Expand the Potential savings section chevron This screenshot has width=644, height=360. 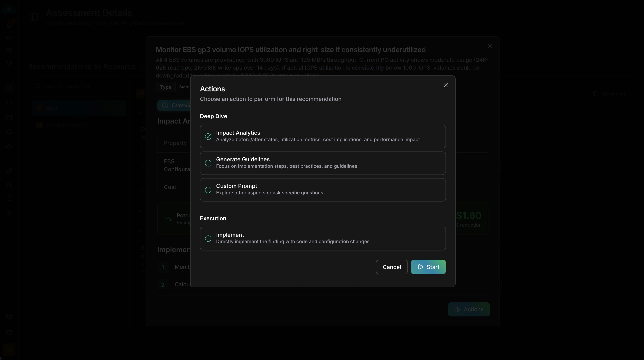141,211
